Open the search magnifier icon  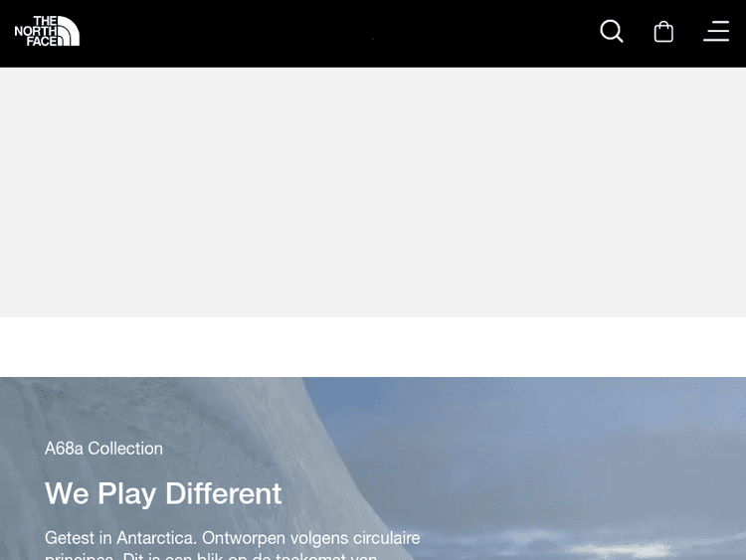[x=612, y=32]
